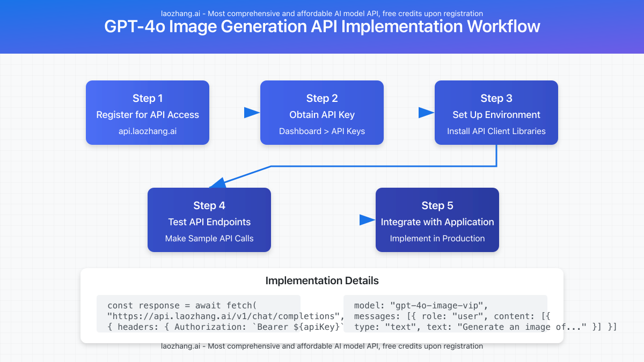The width and height of the screenshot is (644, 362).
Task: Click the 'Obtain API Key' label
Action: (322, 115)
